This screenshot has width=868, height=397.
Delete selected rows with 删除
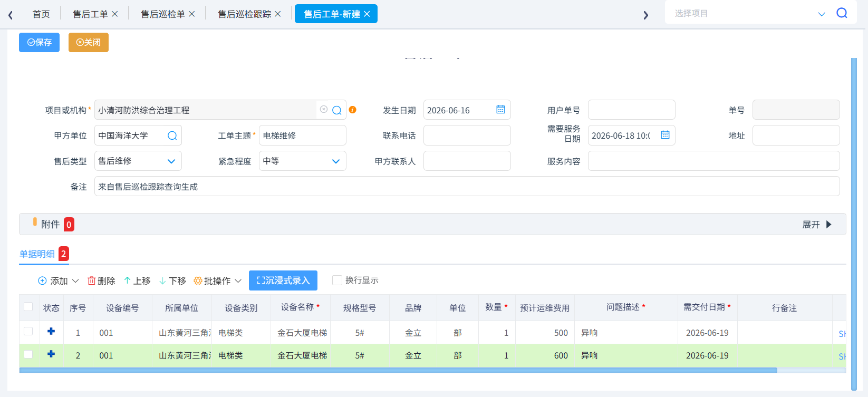point(101,281)
